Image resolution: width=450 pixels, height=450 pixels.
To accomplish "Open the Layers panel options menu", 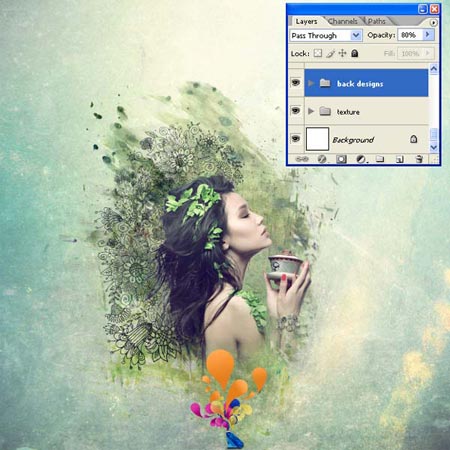I will pyautogui.click(x=433, y=23).
